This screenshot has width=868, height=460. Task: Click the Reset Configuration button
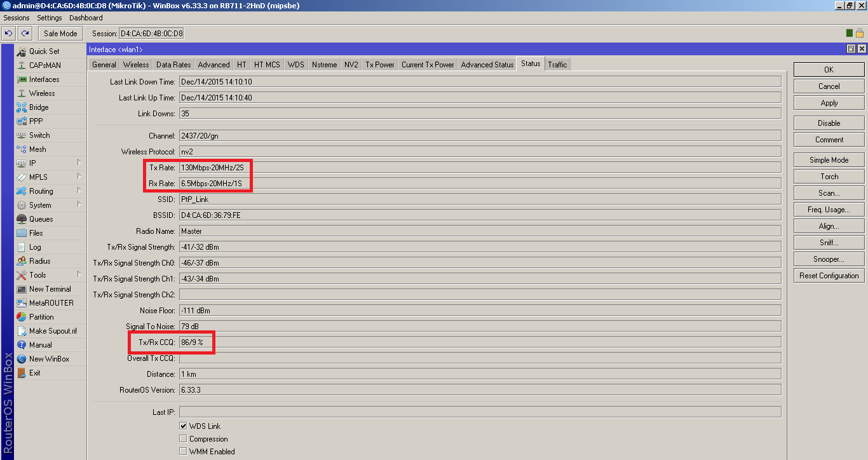point(829,276)
